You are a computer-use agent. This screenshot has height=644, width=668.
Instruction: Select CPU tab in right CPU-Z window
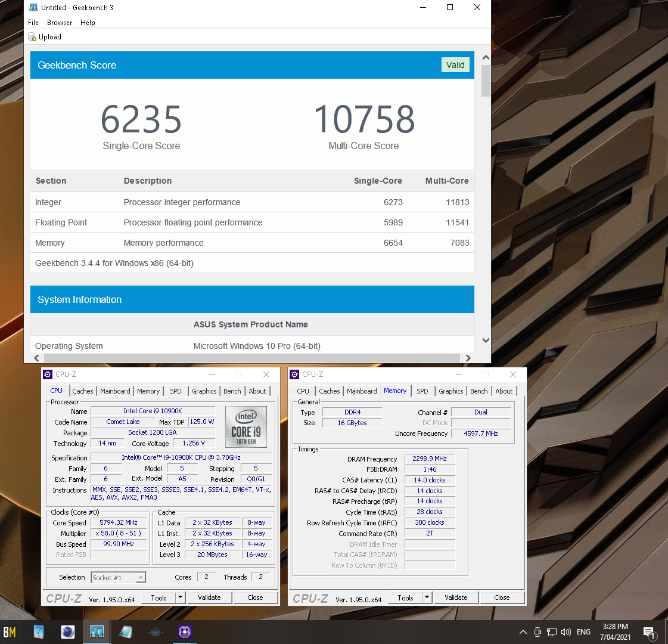click(303, 391)
